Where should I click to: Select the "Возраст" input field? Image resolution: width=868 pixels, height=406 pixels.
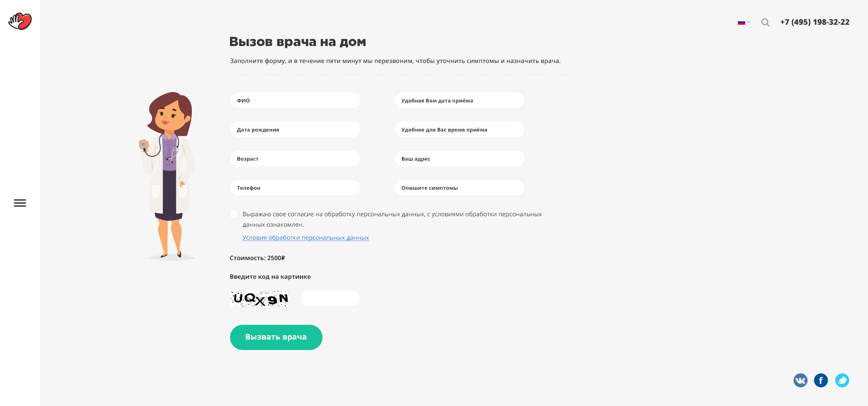[x=295, y=158]
